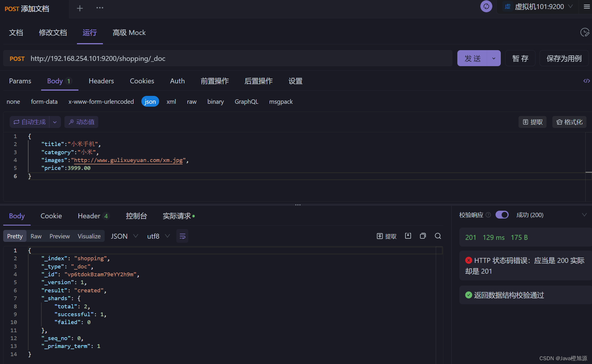Open the Headers request tab
The height and width of the screenshot is (364, 592).
(101, 81)
